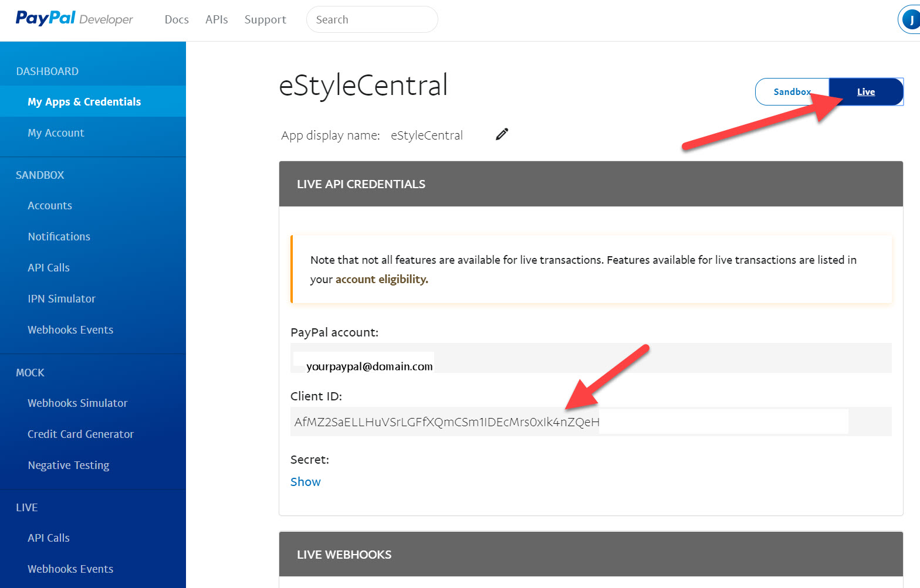Open the APIs menu
The height and width of the screenshot is (588, 920).
coord(217,19)
